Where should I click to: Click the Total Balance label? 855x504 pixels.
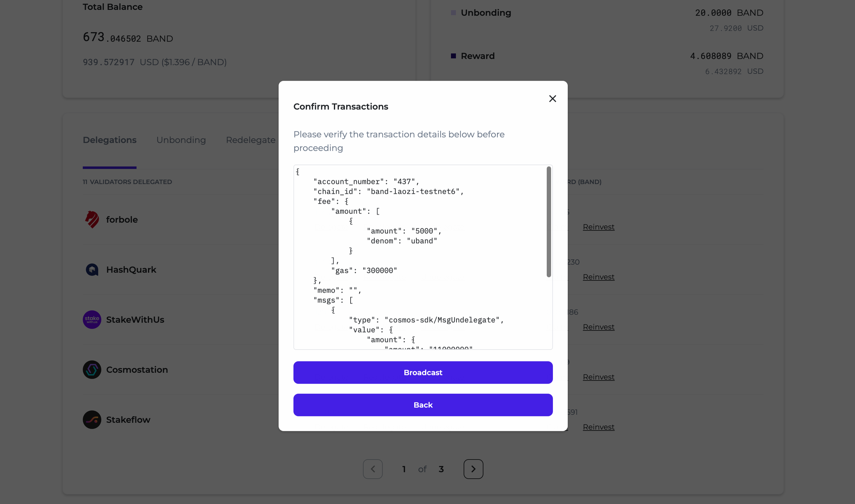113,7
